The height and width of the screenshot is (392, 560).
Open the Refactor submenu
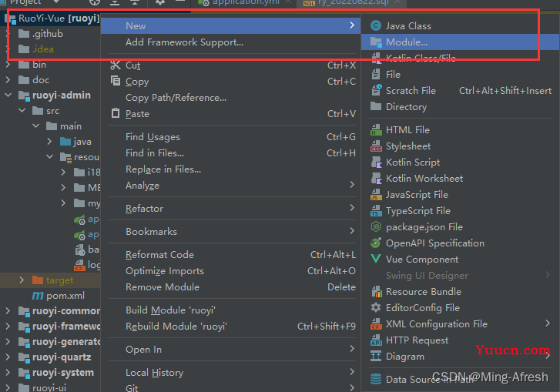coord(145,209)
